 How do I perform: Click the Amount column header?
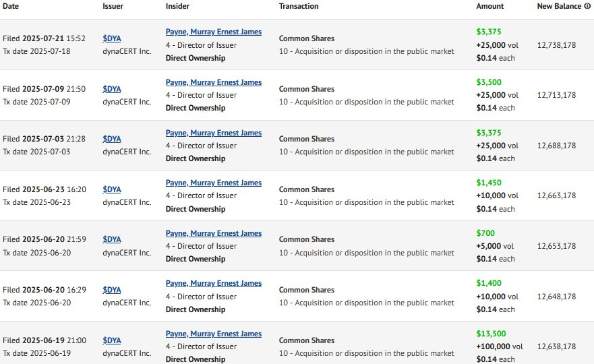point(489,6)
